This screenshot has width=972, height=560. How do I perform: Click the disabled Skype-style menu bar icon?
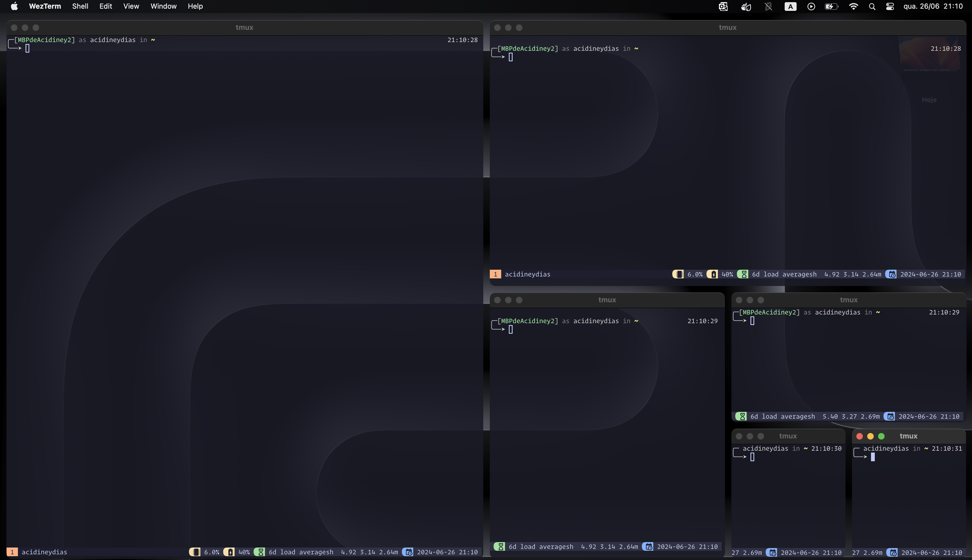coord(768,7)
